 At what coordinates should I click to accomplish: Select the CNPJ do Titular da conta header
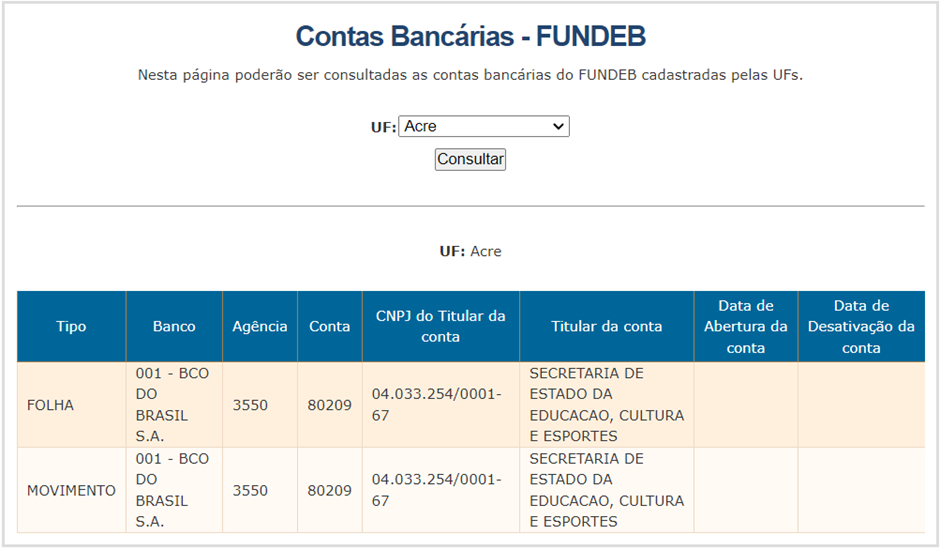pos(441,326)
